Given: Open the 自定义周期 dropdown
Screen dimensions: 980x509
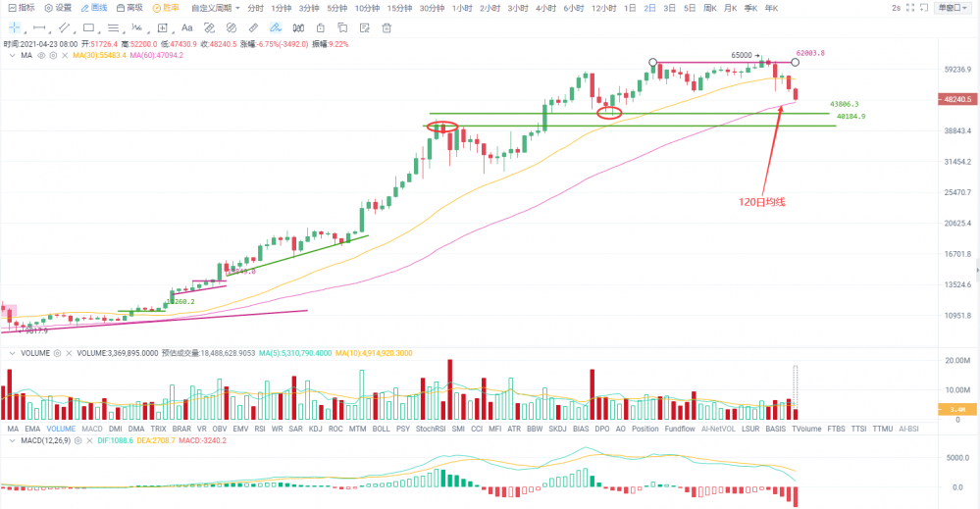Looking at the screenshot, I should click(x=216, y=8).
